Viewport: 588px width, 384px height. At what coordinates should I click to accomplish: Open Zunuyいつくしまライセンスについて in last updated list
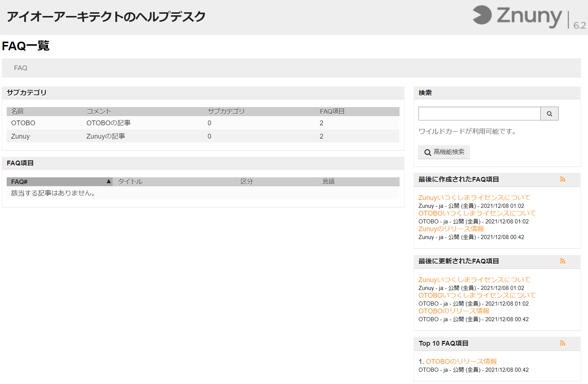(x=474, y=280)
